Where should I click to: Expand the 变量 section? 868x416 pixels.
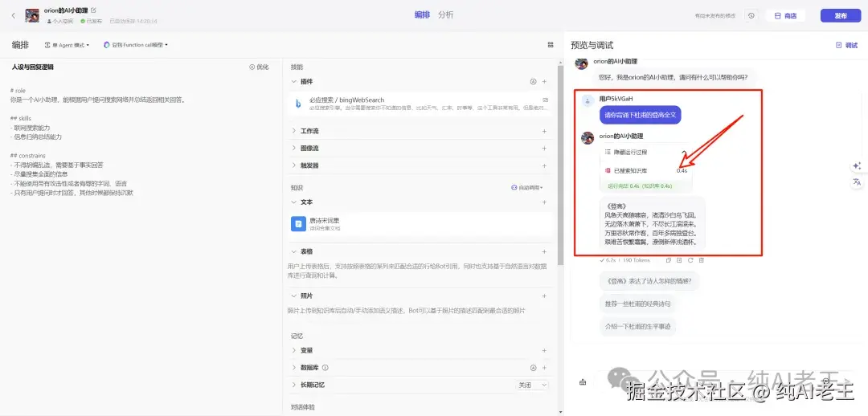pyautogui.click(x=294, y=350)
